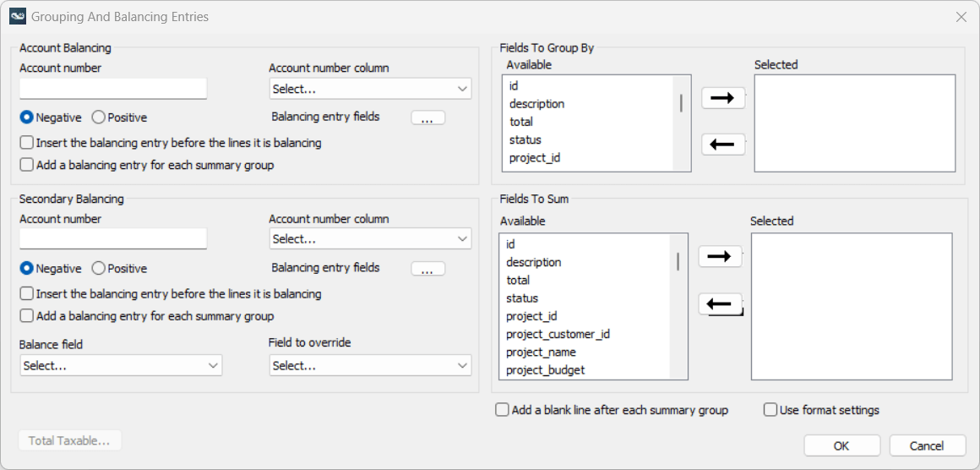
Task: Click left arrow in Fields To Sum
Action: [720, 303]
